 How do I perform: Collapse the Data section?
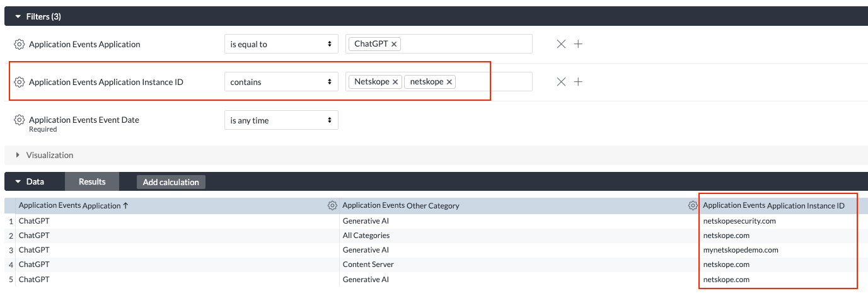[18, 181]
